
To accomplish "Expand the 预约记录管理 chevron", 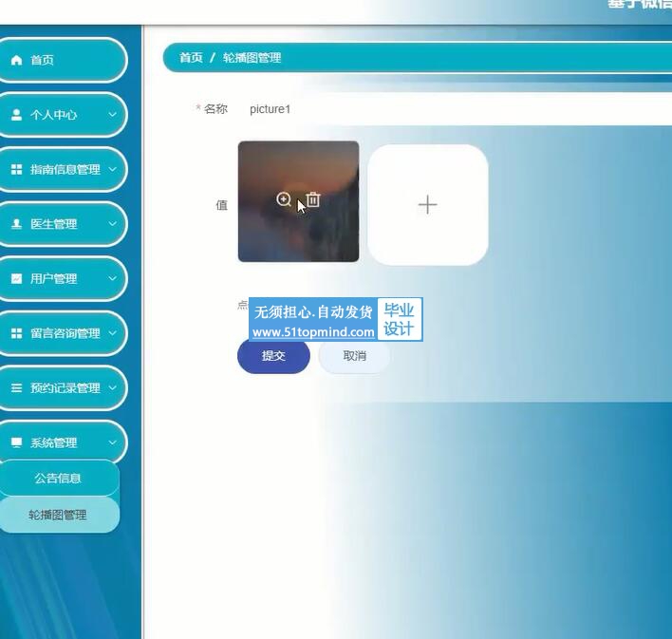I will coord(112,387).
